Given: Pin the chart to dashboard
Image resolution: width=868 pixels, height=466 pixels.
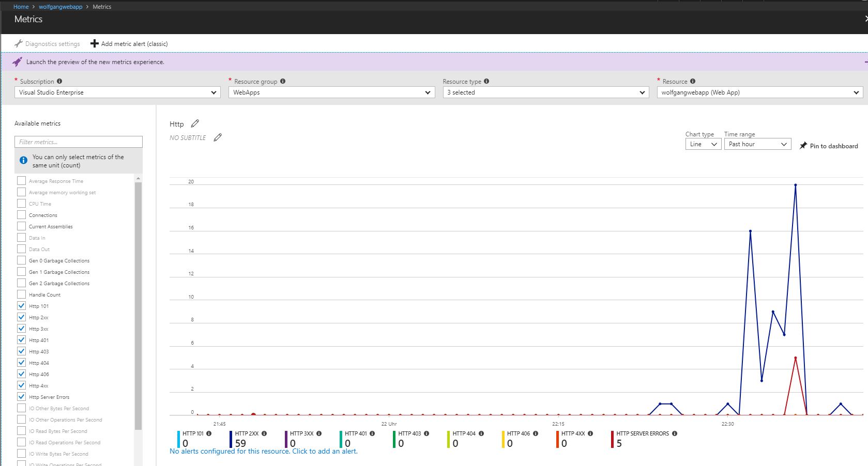Looking at the screenshot, I should click(x=828, y=146).
